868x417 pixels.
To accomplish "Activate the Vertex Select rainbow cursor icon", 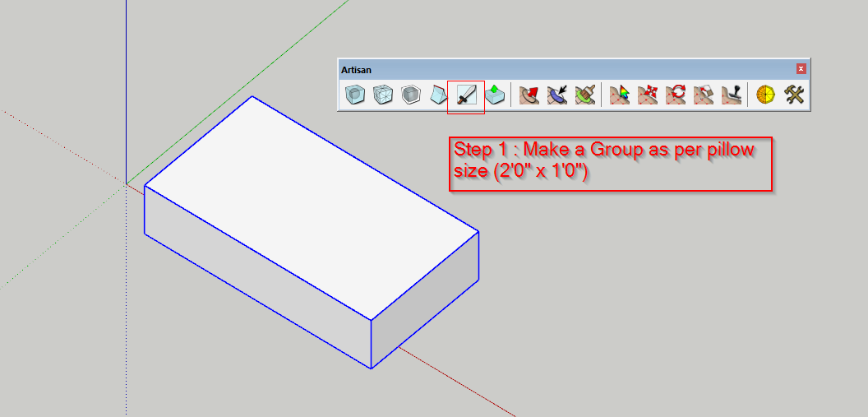I will 620,95.
